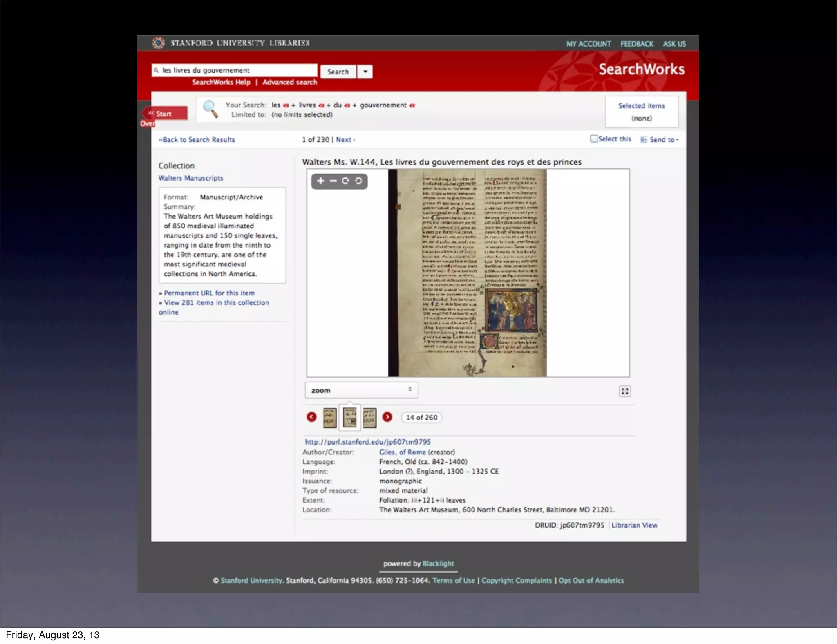Go to previous page red arrow
Screen dimensions: 837x644
311,417
